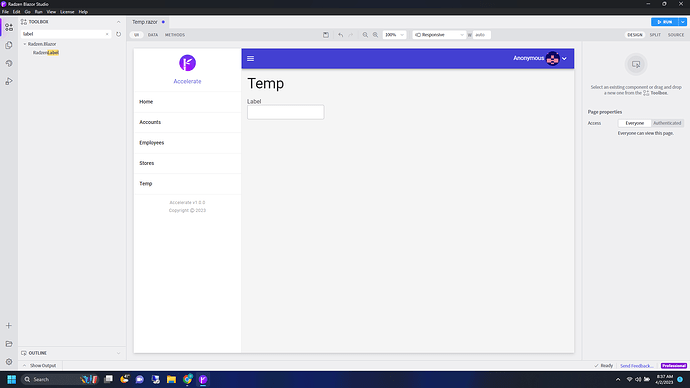The width and height of the screenshot is (690, 388).
Task: Switch to the Data tab
Action: point(153,35)
